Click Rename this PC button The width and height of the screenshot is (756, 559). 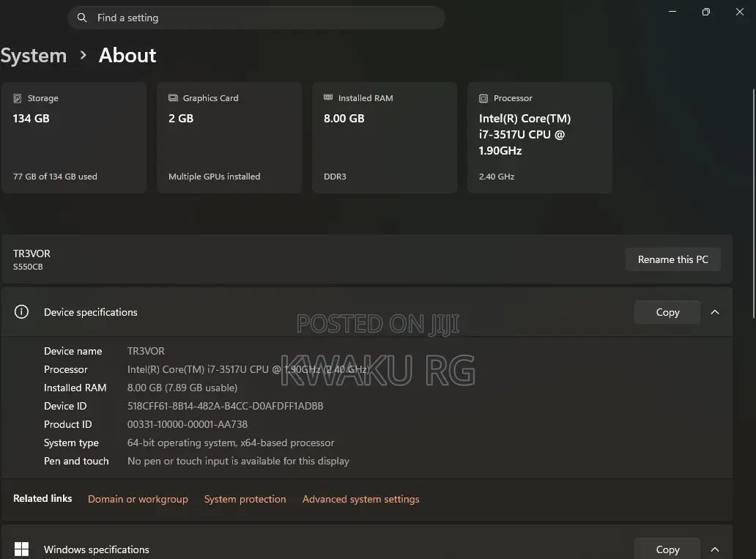[673, 259]
